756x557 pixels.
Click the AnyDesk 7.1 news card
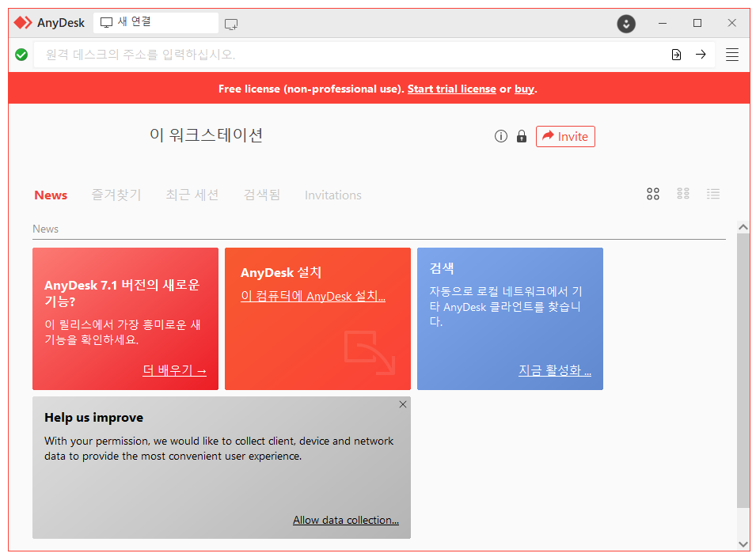coord(125,319)
